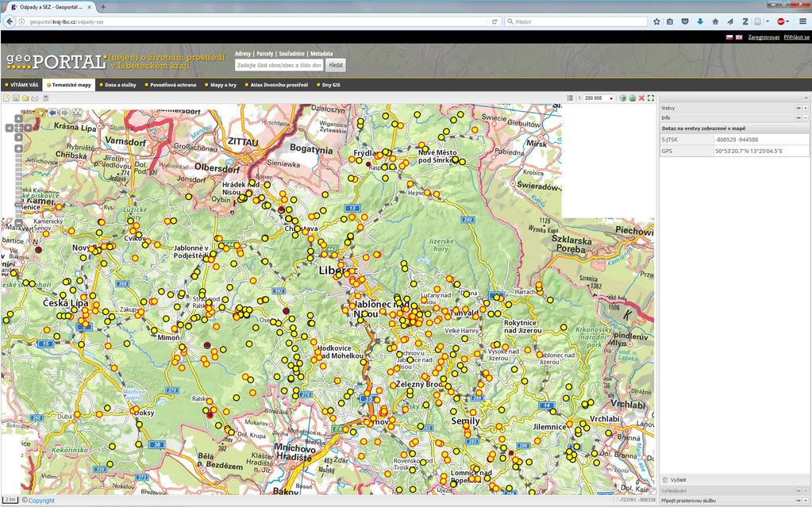The image size is (812, 507).
Task: Pan map north with up arrow
Action: tap(18, 118)
